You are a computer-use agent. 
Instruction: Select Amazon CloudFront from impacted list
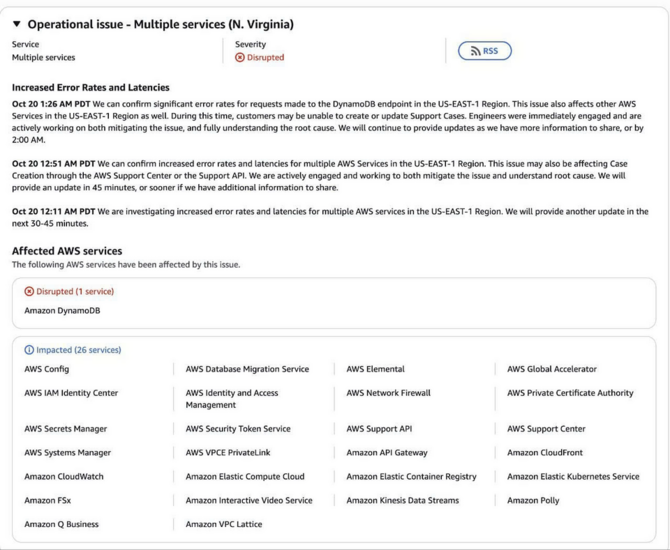546,453
